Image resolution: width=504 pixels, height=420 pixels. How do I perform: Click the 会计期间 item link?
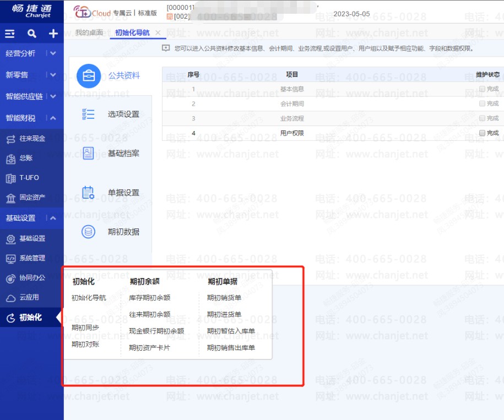[292, 103]
